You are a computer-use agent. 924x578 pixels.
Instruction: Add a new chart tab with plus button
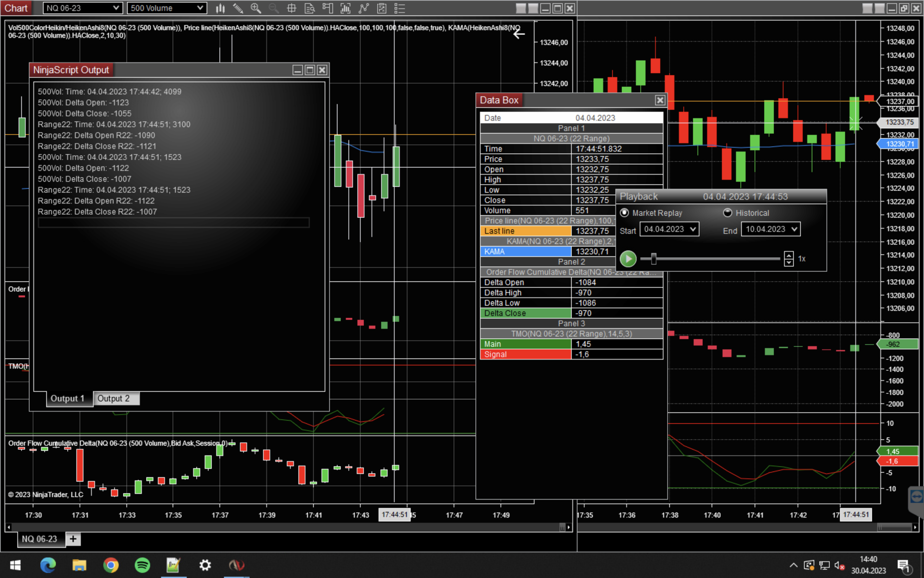73,539
